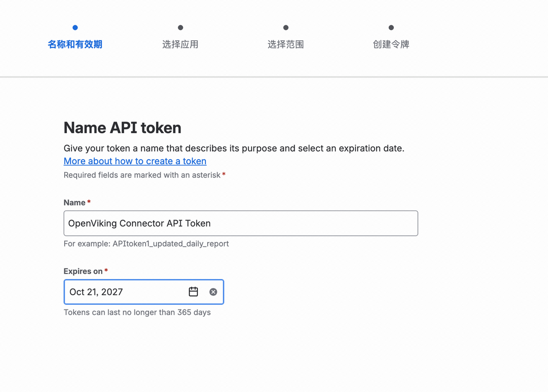This screenshot has width=548, height=392.
Task: Click the Required fields are marked with an asterisk note
Action: 144,175
